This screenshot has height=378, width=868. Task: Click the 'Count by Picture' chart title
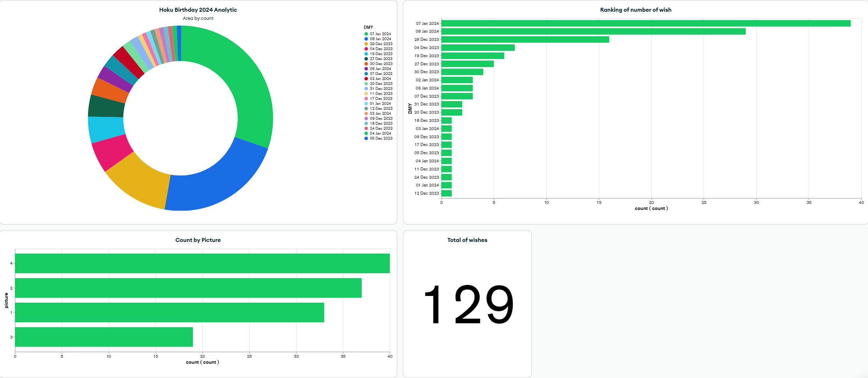pos(198,240)
